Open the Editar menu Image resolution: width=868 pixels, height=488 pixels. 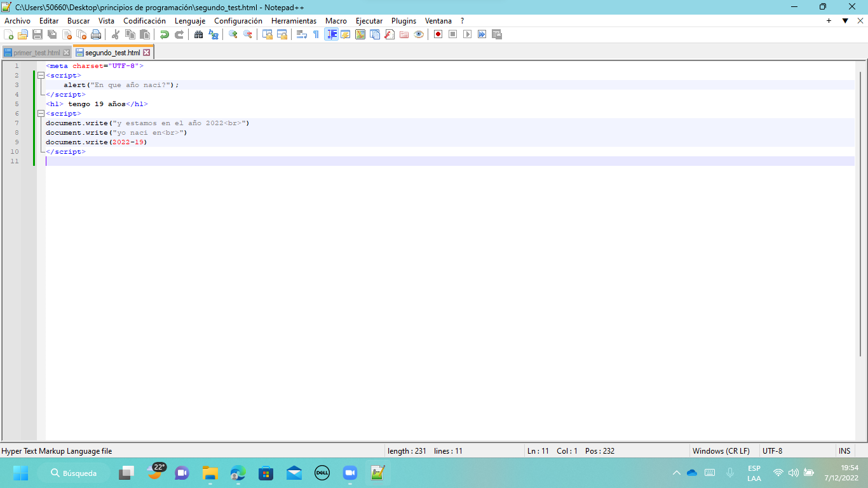(x=49, y=21)
